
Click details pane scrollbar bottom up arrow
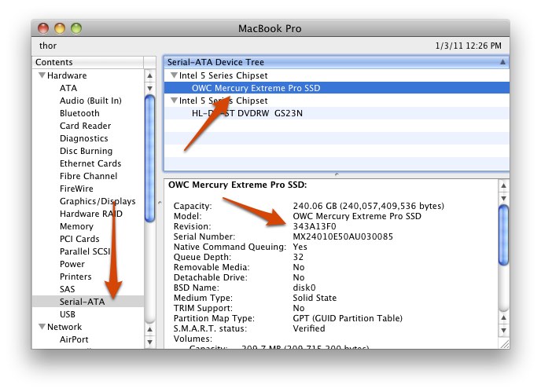pos(504,317)
